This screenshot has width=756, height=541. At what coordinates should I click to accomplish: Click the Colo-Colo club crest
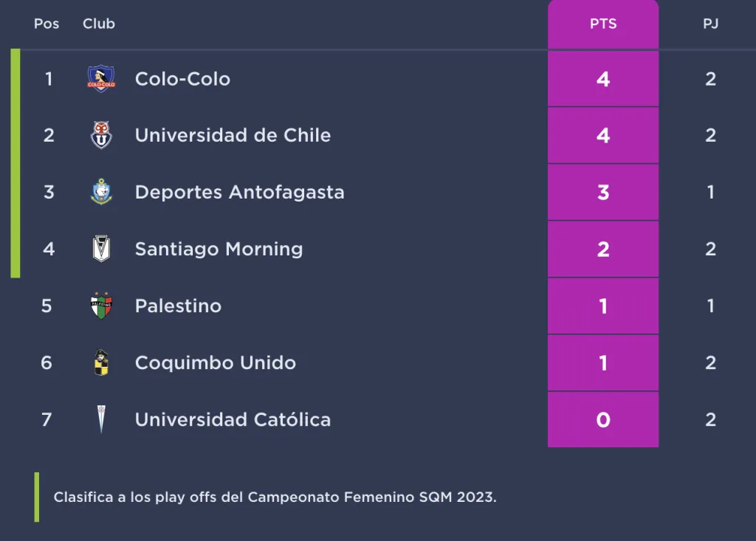point(101,78)
